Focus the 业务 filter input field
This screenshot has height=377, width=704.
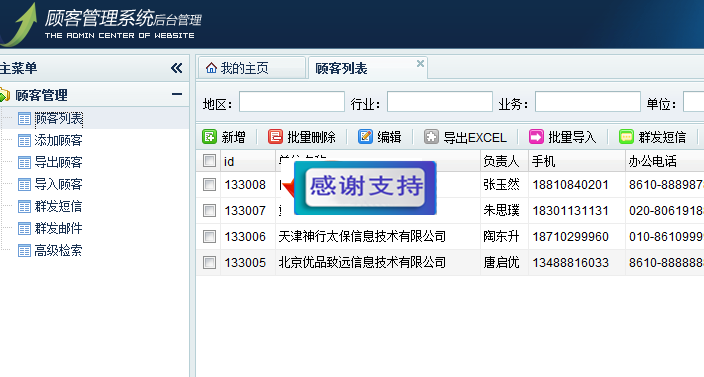(x=588, y=101)
